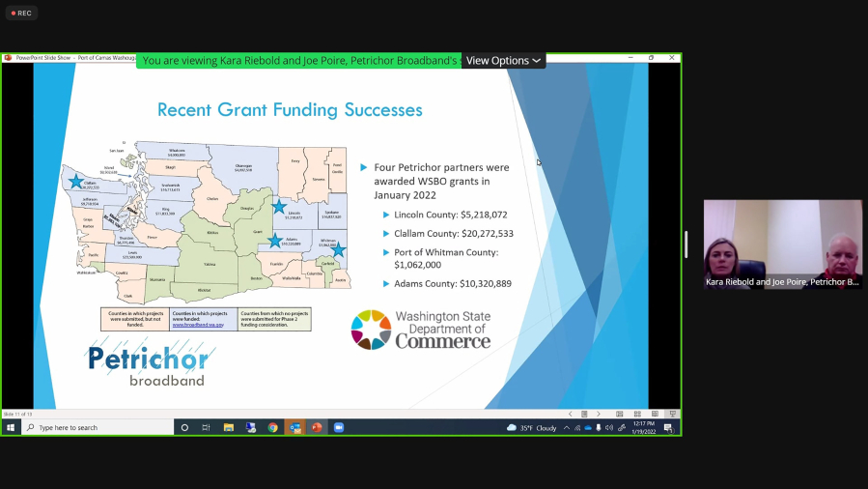Viewport: 868px width, 489px height.
Task: Advance to next slide arrow
Action: coord(599,414)
